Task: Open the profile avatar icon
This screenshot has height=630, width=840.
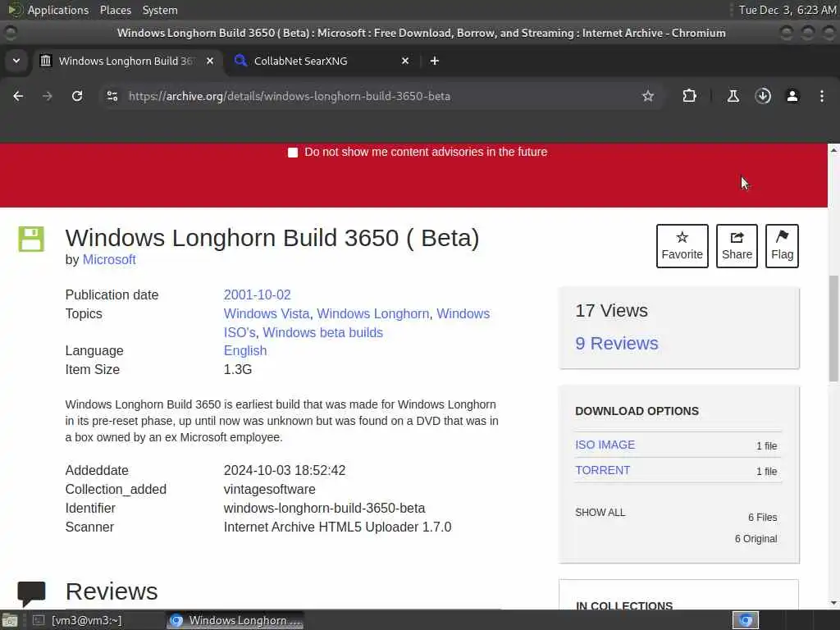Action: [792, 96]
